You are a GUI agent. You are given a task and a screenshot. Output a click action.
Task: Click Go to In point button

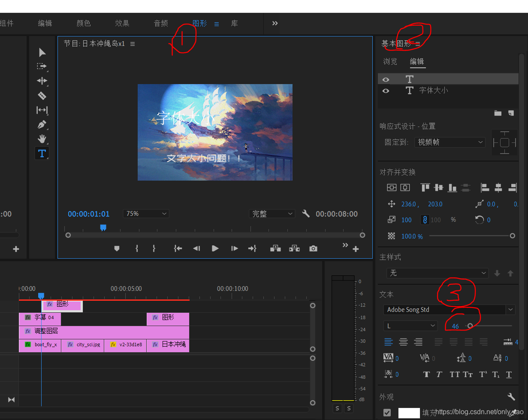178,248
